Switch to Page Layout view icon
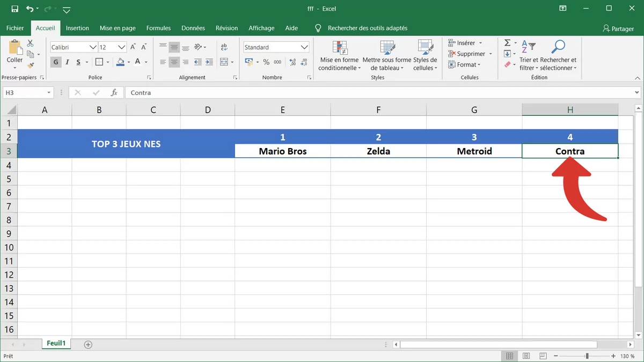This screenshot has width=644, height=362. [x=526, y=356]
